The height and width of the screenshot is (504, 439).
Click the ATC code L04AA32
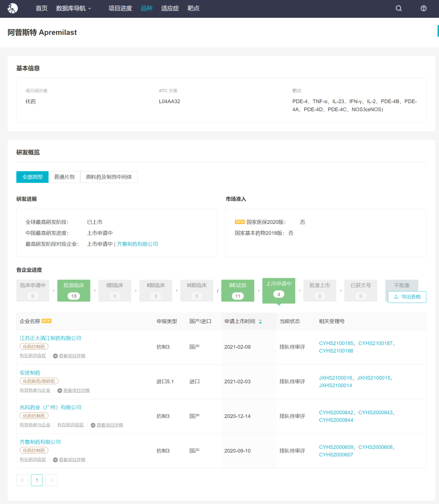(x=170, y=102)
